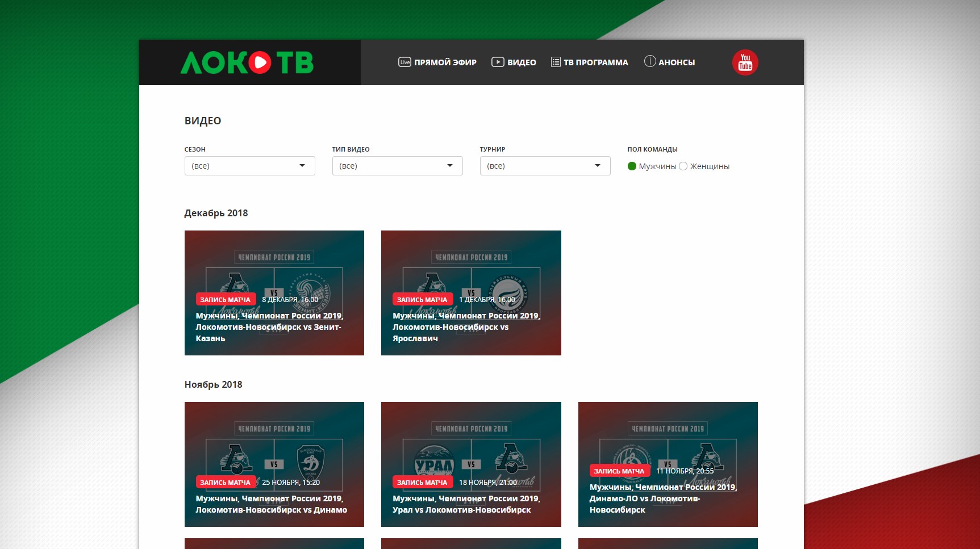Expand the Турнир dropdown
This screenshot has height=549, width=980.
(545, 166)
